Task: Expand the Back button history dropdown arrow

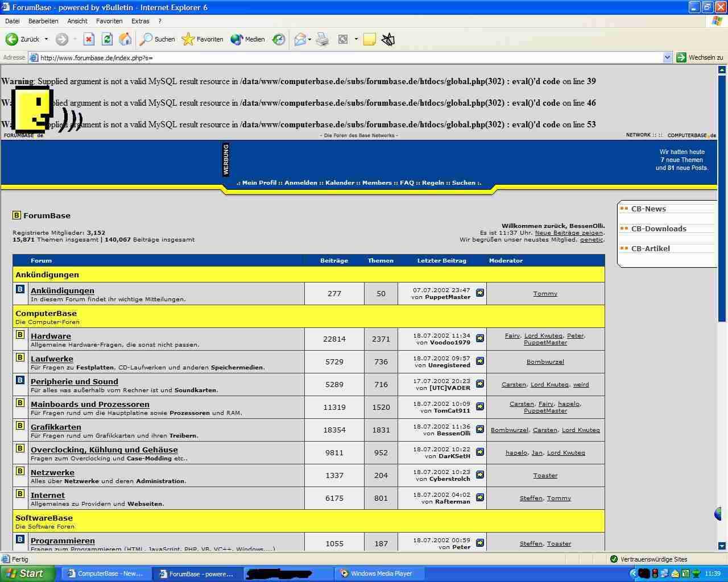Action: pos(46,39)
